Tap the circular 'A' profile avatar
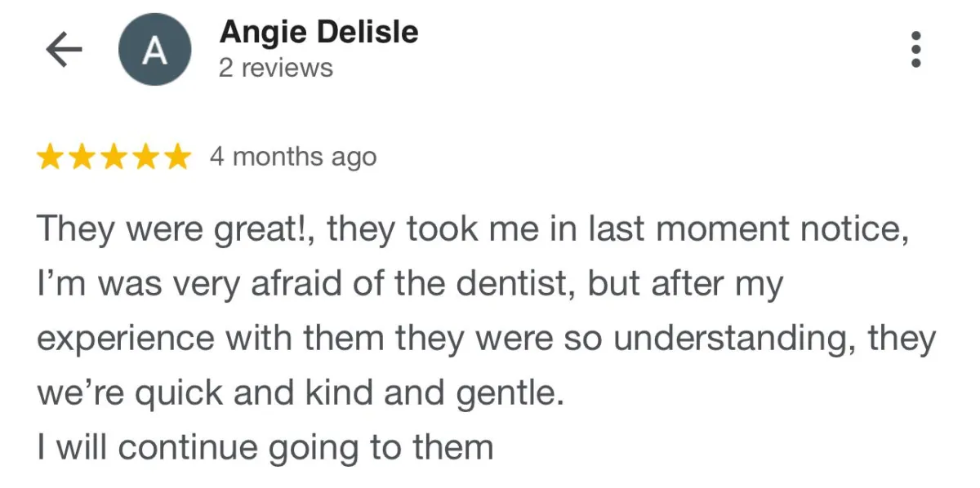This screenshot has width=980, height=488. point(155,51)
